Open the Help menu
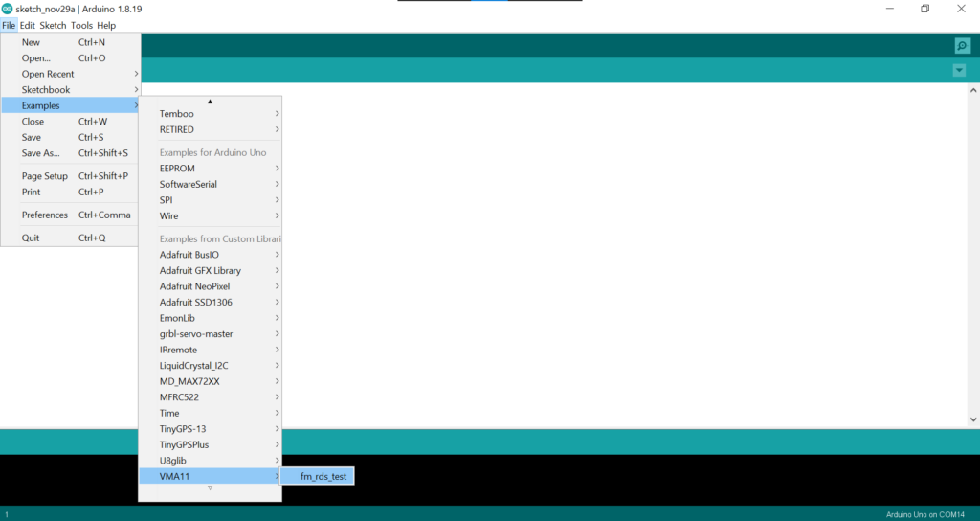This screenshot has height=521, width=980. coord(106,25)
